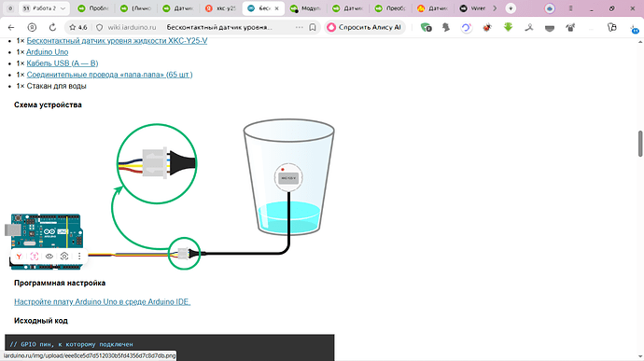Open the dark mask extension icon
Viewport: 644px width, 361px height.
coord(550,27)
